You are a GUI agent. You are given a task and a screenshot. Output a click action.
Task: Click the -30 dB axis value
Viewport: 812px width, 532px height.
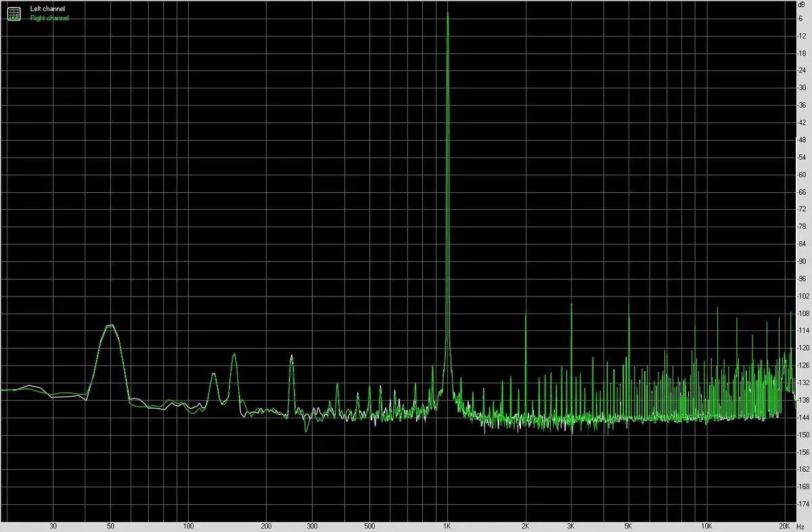(x=803, y=87)
